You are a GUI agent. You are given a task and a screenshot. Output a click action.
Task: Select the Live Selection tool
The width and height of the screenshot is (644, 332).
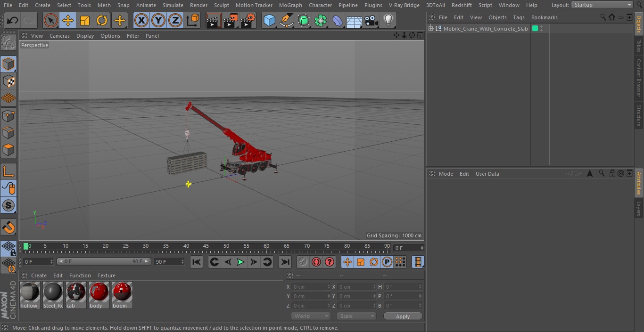50,20
